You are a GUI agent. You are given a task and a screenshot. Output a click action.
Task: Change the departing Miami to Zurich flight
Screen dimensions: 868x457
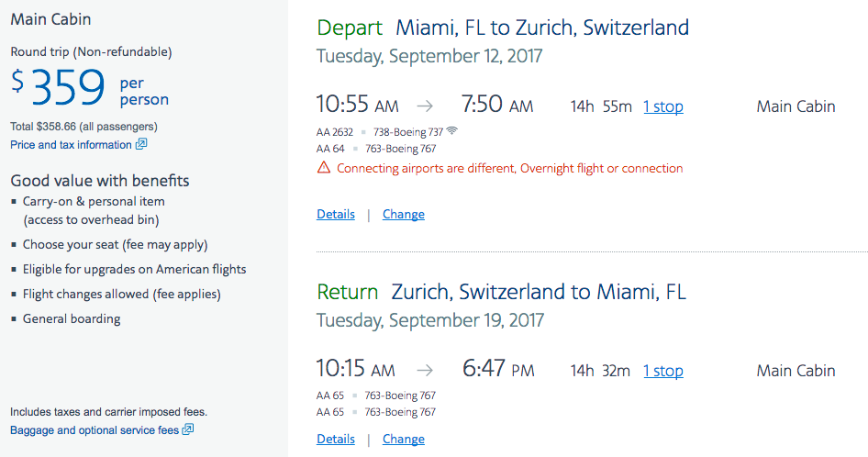404,214
